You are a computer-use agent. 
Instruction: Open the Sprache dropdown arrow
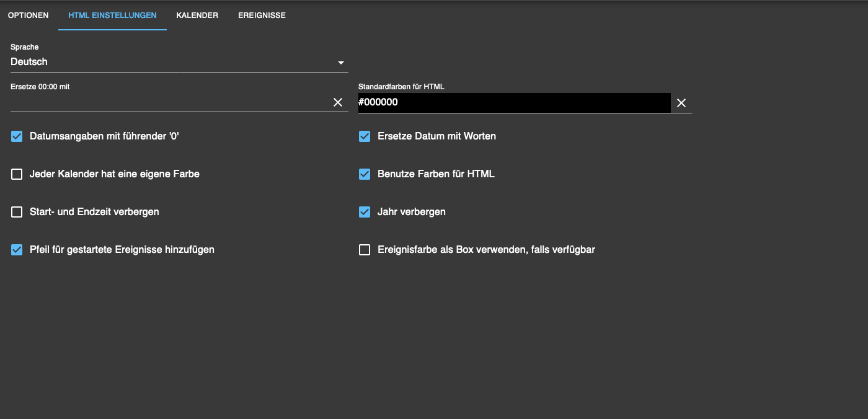pyautogui.click(x=340, y=63)
